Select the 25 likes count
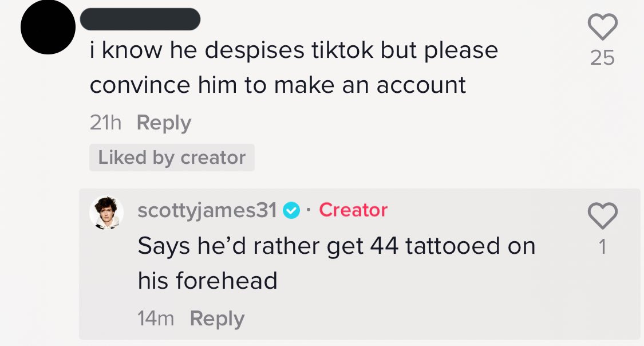This screenshot has height=346, width=644. coord(603,57)
